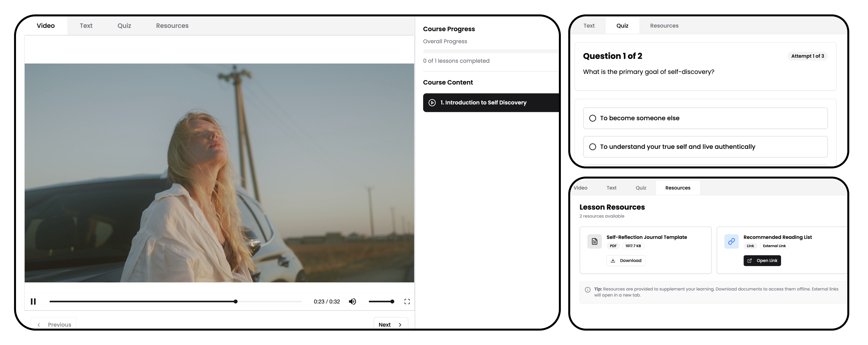
Task: Click the external link icon inside Open Link
Action: (x=750, y=261)
